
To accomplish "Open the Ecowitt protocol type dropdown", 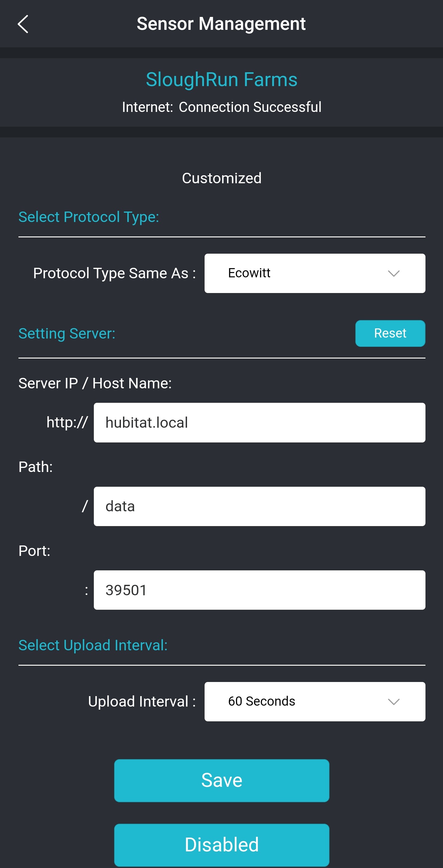I will [x=314, y=273].
